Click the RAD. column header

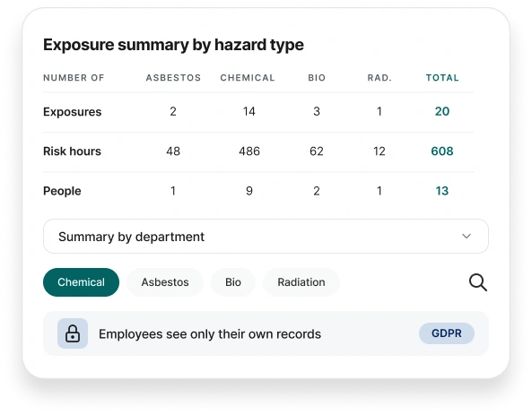[379, 78]
